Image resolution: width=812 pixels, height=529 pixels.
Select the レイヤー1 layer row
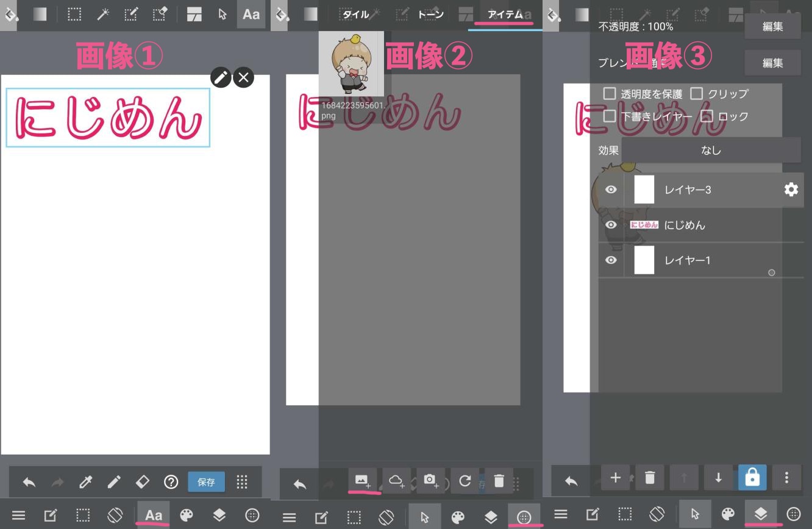pos(701,260)
